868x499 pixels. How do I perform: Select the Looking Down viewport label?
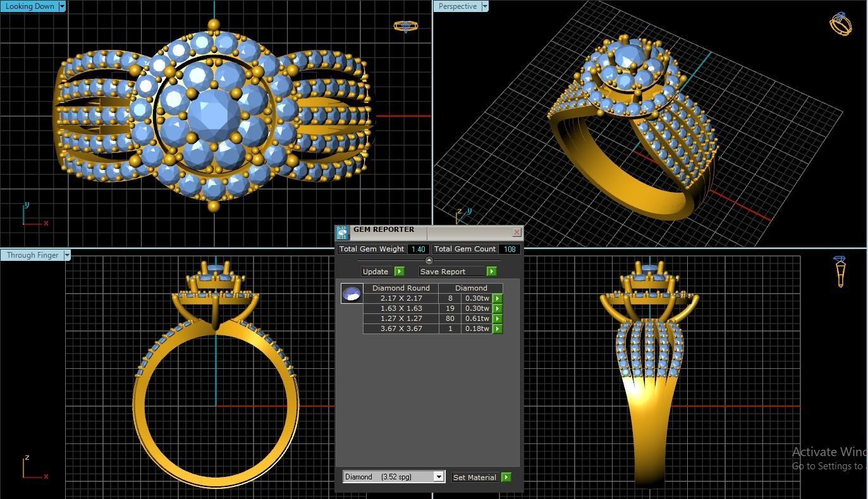pos(30,6)
